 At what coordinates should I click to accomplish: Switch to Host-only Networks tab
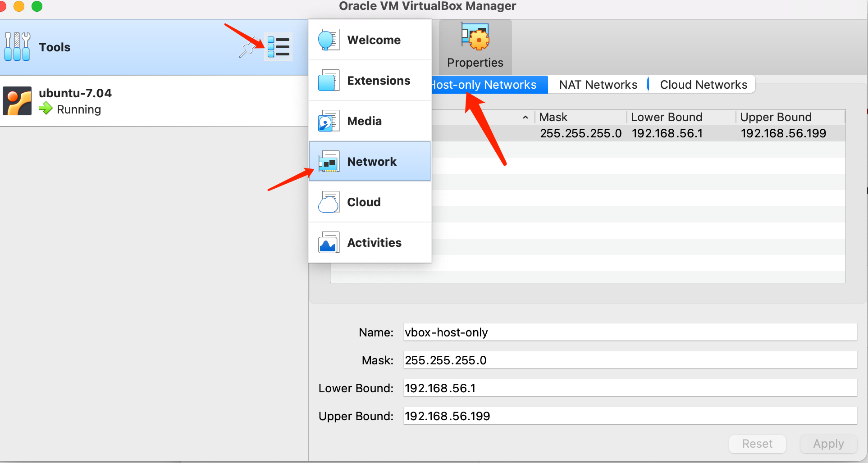[489, 85]
